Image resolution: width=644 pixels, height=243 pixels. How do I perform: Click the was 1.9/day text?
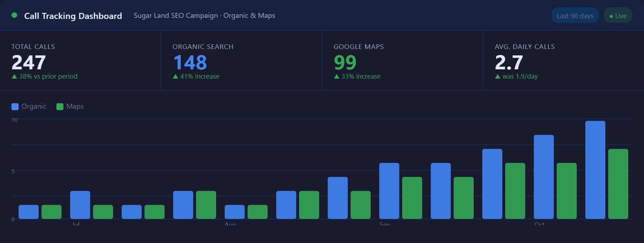pos(520,76)
